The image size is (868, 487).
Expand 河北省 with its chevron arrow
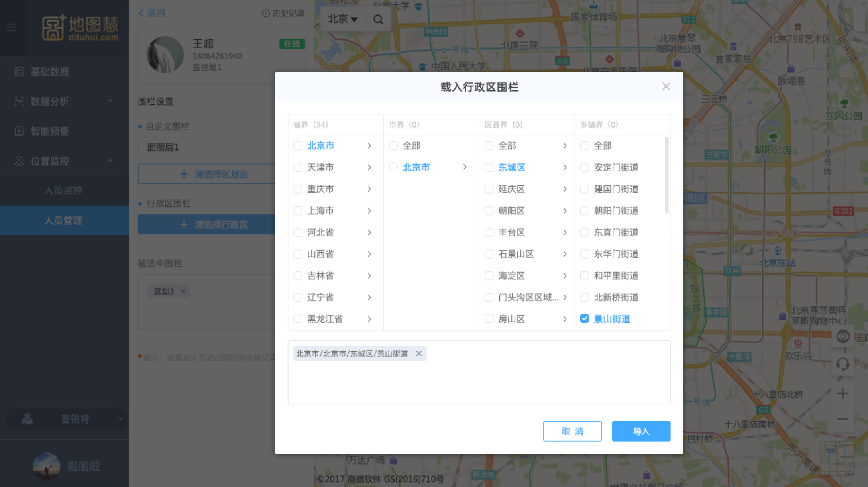tap(369, 232)
